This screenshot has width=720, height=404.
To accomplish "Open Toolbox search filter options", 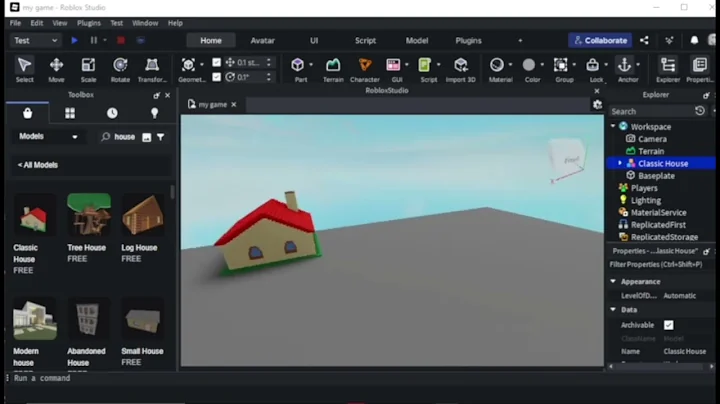I will tap(161, 137).
